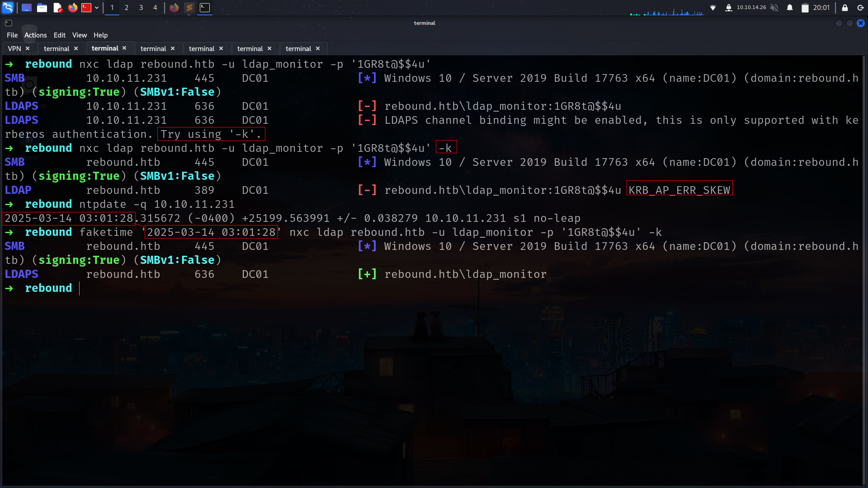
Task: Switch to the last terminal tab
Action: [298, 48]
